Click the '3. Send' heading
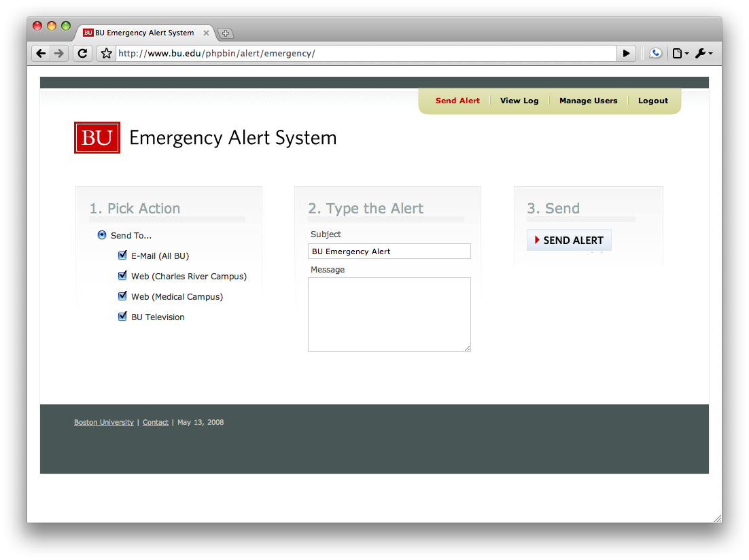 553,209
